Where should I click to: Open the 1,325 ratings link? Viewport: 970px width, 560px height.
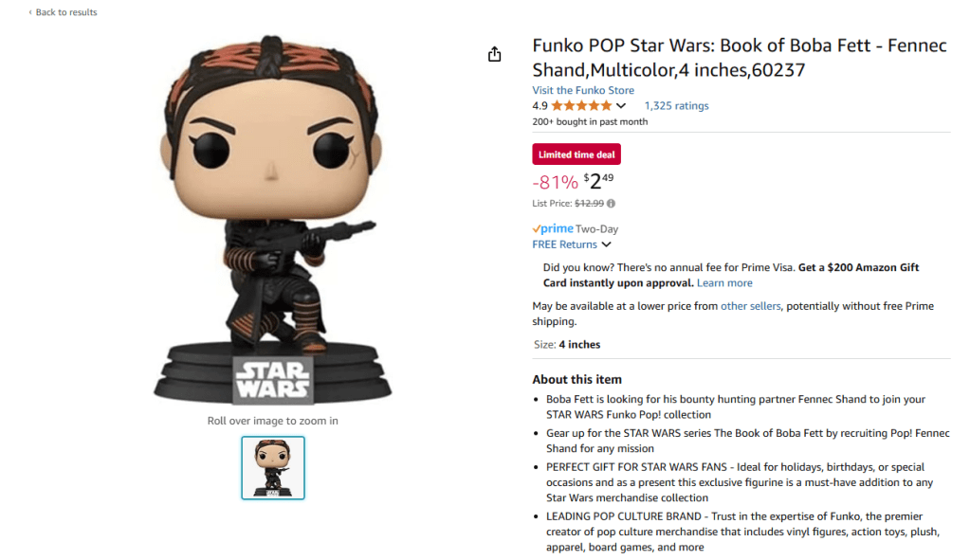[x=676, y=106]
